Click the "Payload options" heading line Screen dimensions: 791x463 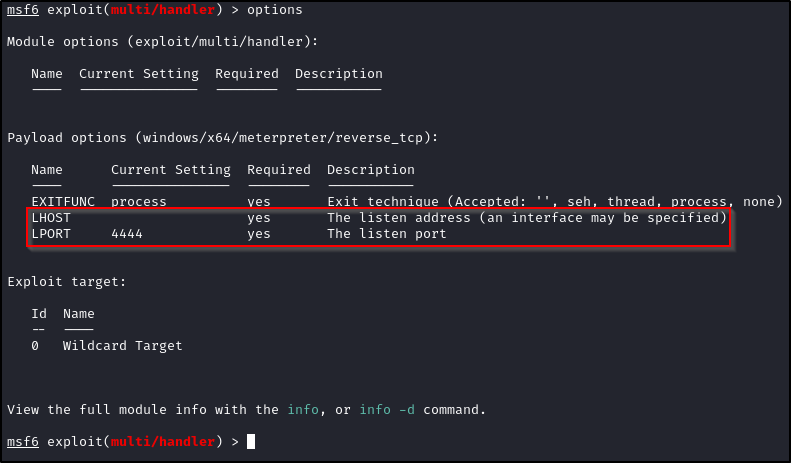[x=222, y=138]
